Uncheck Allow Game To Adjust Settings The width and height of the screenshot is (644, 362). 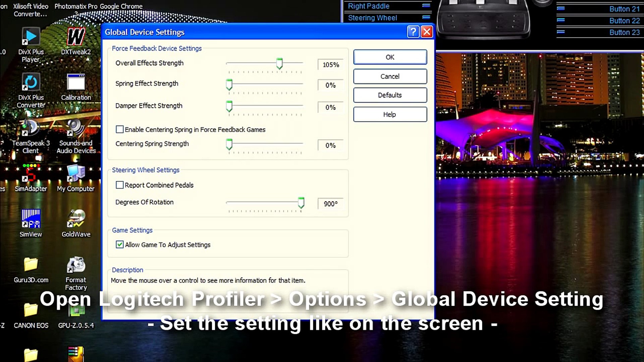pos(120,245)
